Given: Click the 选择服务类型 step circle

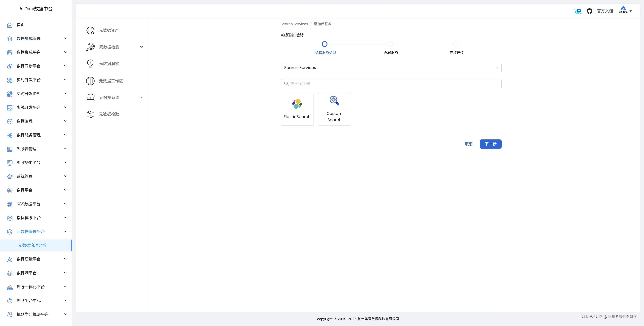Looking at the screenshot, I should (x=324, y=44).
